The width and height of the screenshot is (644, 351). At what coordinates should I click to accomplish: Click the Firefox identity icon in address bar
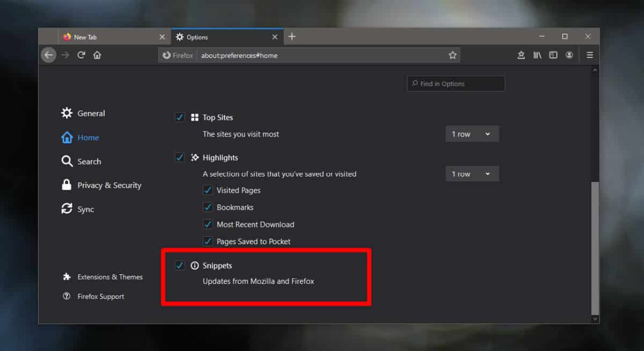[x=178, y=55]
